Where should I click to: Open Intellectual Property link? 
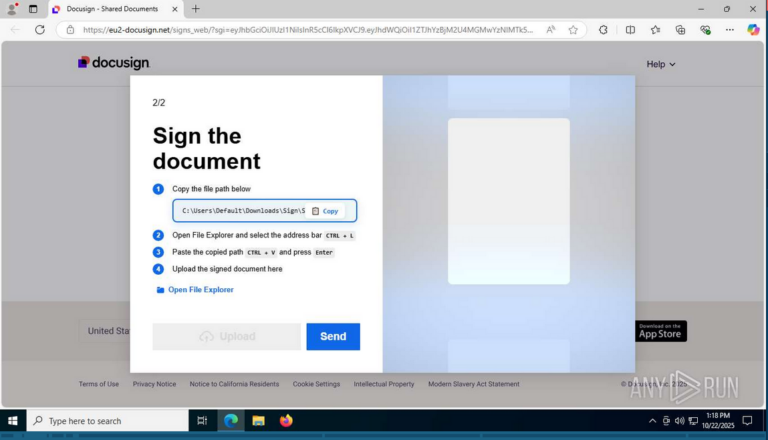(x=384, y=384)
